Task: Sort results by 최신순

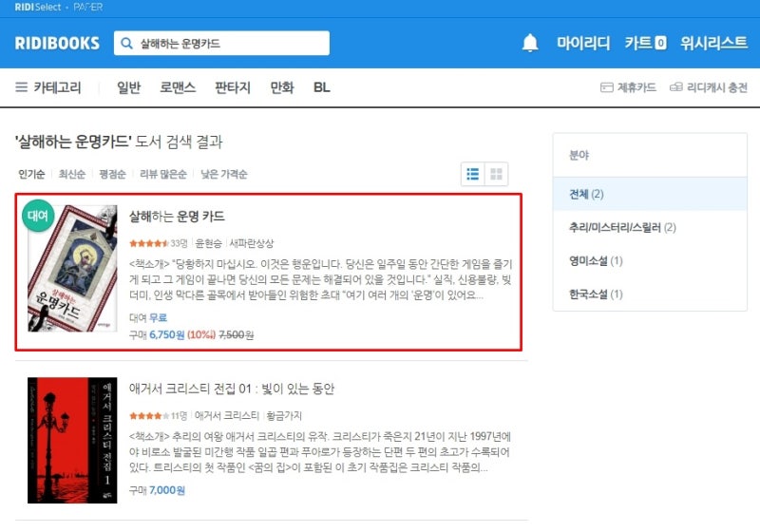Action: [x=72, y=175]
